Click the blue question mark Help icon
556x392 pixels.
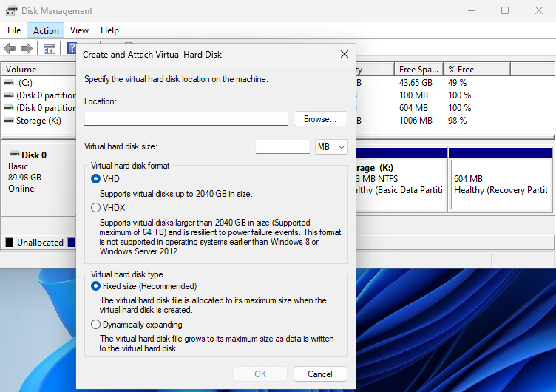pos(72,48)
